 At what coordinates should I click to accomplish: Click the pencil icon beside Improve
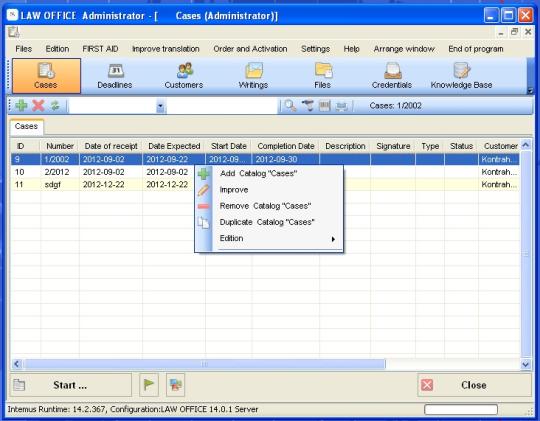point(203,190)
